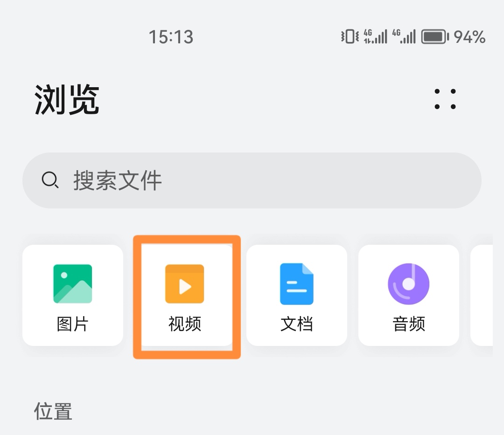This screenshot has height=435, width=504.
Task: Click the magnifier icon in the search bar
Action: 50,180
